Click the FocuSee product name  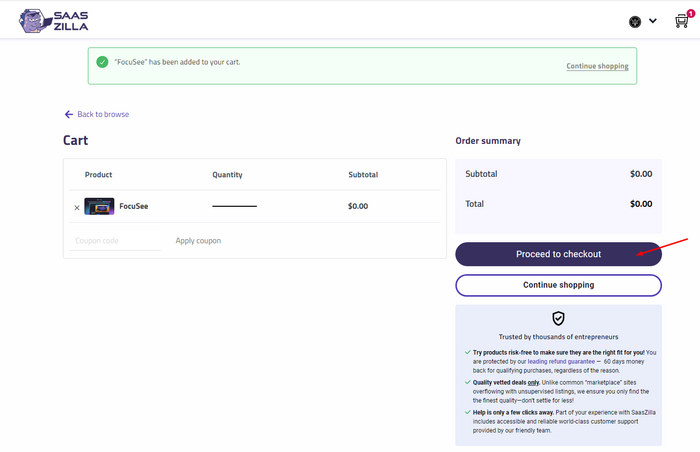pos(134,207)
